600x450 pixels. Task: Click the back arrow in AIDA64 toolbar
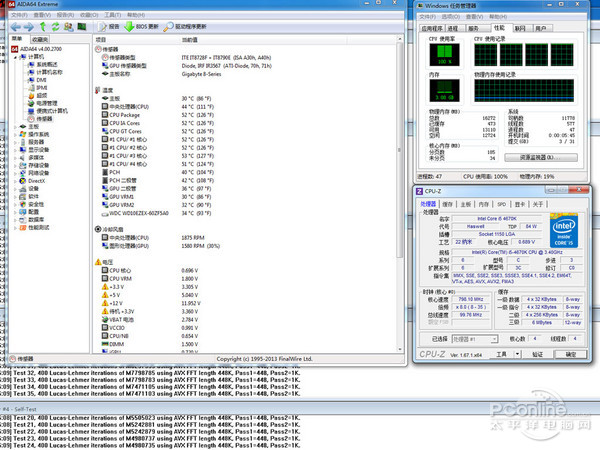pyautogui.click(x=16, y=28)
